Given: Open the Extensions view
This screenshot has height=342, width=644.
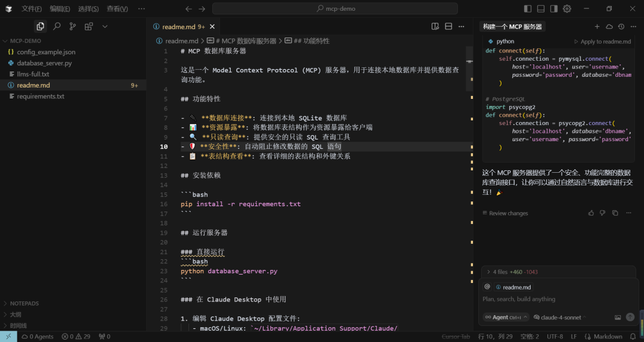Looking at the screenshot, I should pyautogui.click(x=89, y=26).
